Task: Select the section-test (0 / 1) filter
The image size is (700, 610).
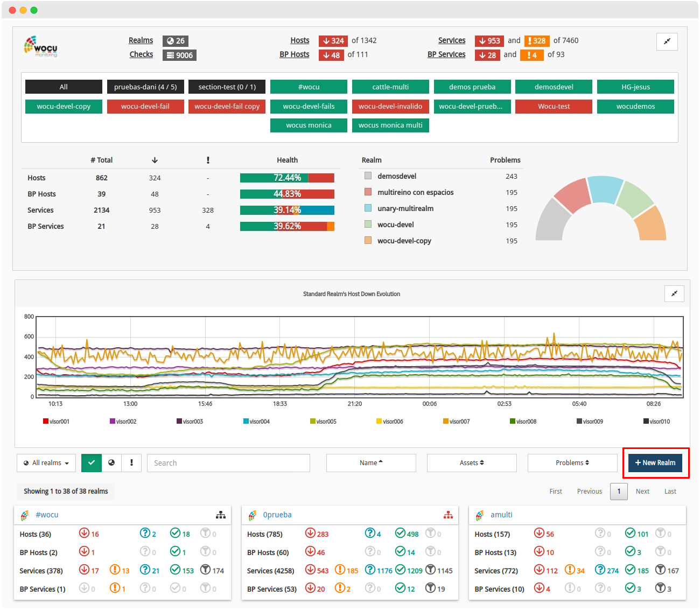Action: (227, 87)
